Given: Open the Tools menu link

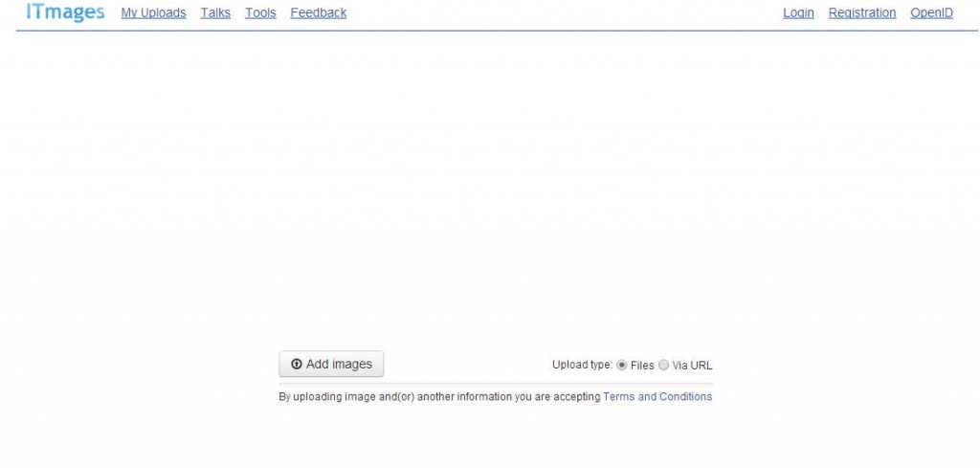Looking at the screenshot, I should coord(260,12).
